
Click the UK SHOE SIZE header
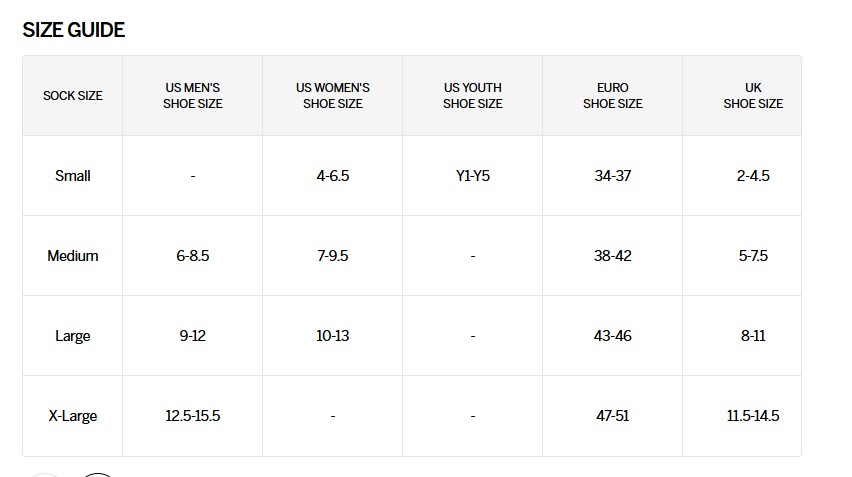click(x=753, y=96)
